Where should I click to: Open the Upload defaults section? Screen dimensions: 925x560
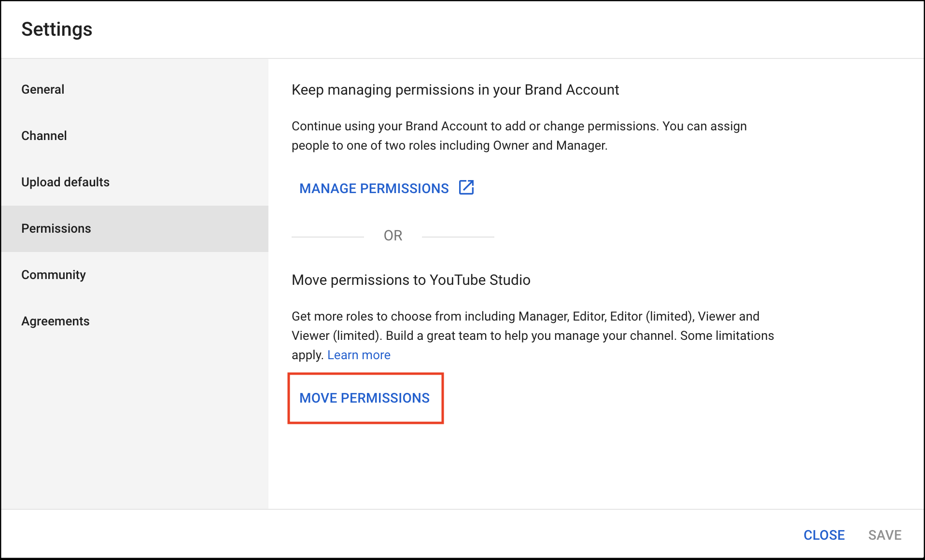(x=135, y=182)
